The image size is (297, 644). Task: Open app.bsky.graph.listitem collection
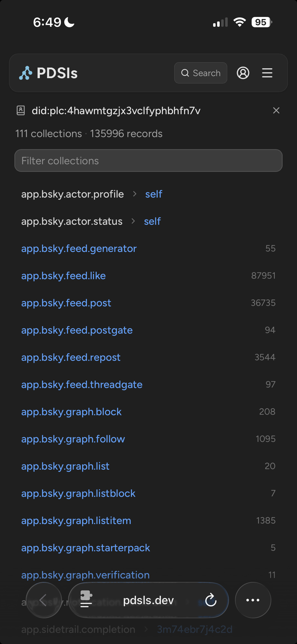76,521
